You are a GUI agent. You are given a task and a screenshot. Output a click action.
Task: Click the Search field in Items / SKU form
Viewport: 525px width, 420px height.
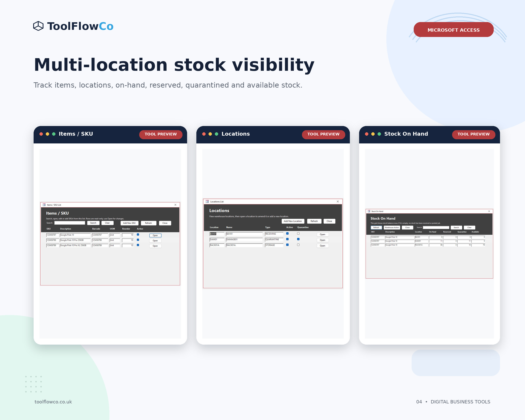[70, 223]
